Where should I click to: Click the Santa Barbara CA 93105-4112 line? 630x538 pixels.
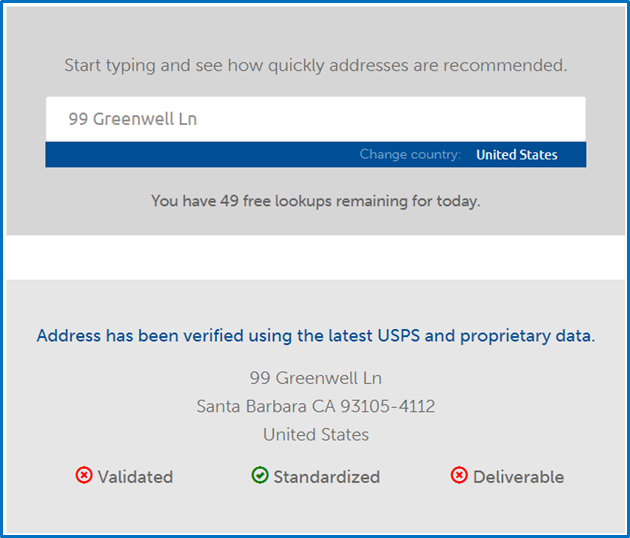tap(316, 406)
